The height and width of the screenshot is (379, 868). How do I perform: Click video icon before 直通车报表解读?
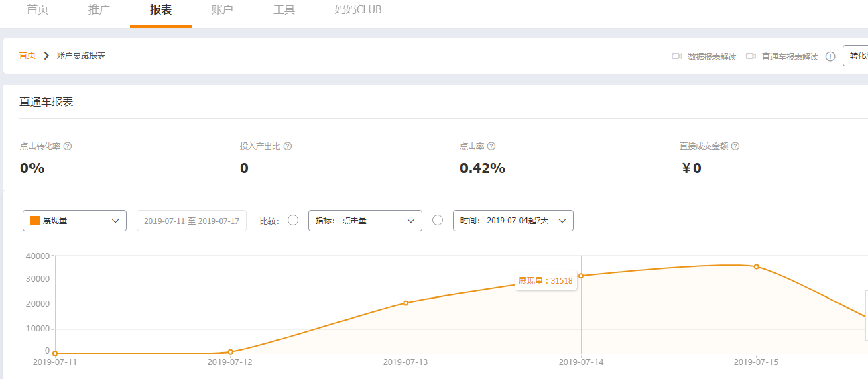coord(751,56)
